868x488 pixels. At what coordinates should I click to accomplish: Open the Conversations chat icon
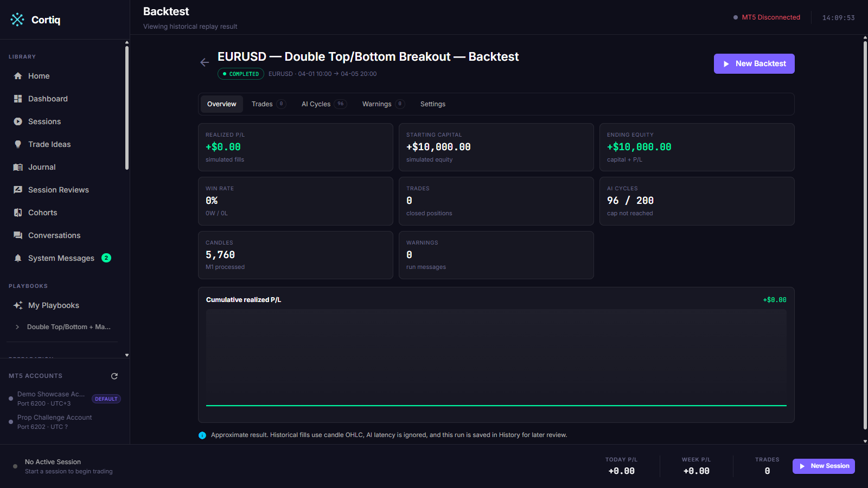18,235
